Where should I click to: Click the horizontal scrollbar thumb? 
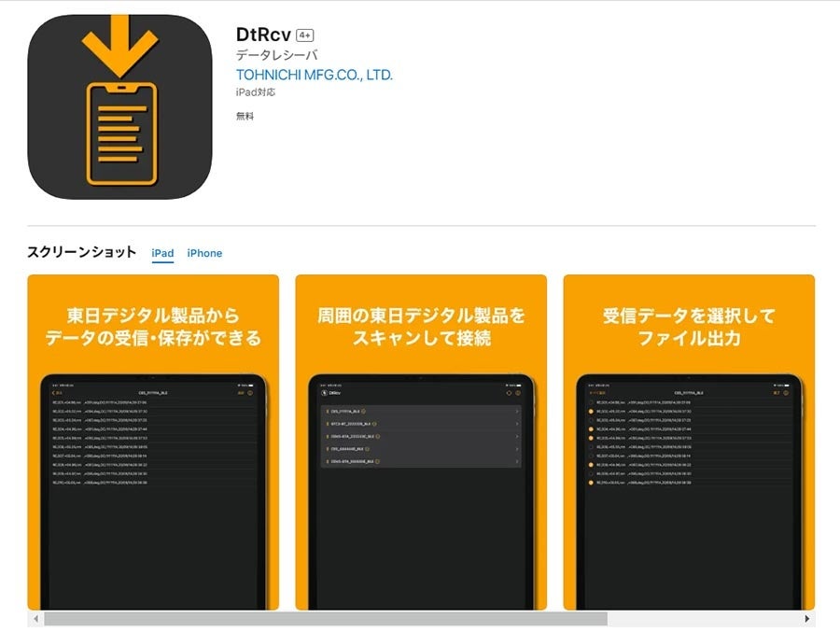326,619
